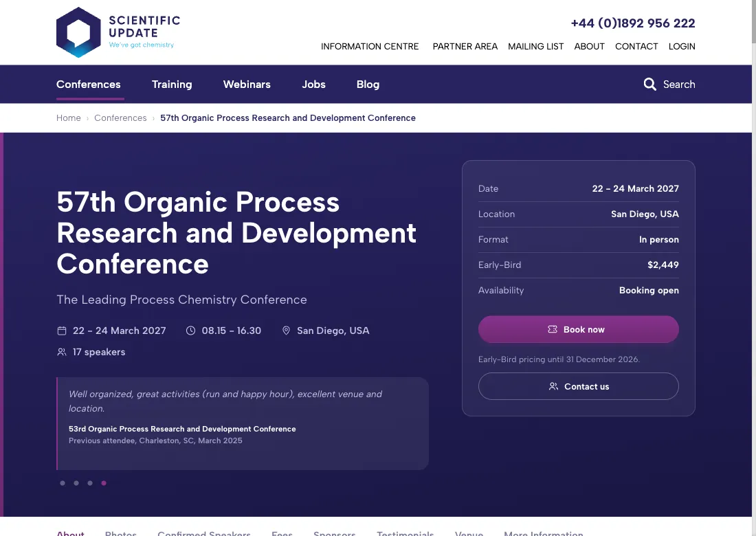Click the Booking open availability value
Screen dimensions: 756x536
[649, 290]
